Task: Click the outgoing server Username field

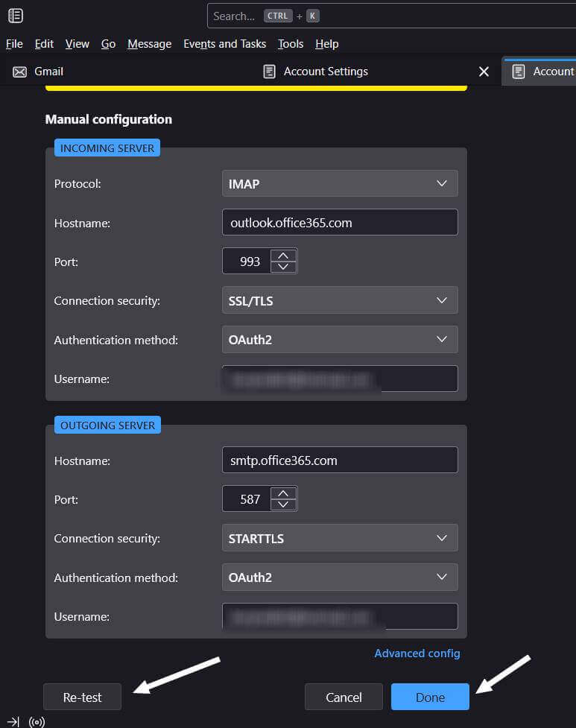Action: (340, 616)
